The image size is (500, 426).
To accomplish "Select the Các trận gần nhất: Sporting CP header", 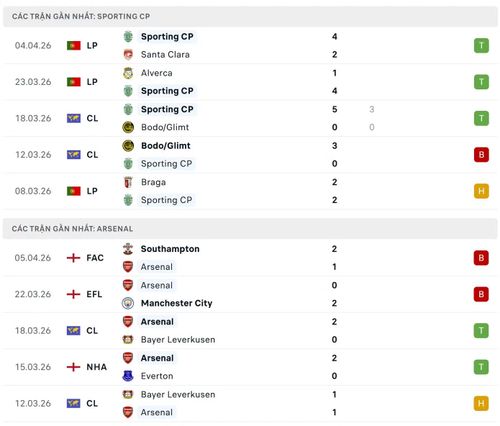I will point(250,16).
